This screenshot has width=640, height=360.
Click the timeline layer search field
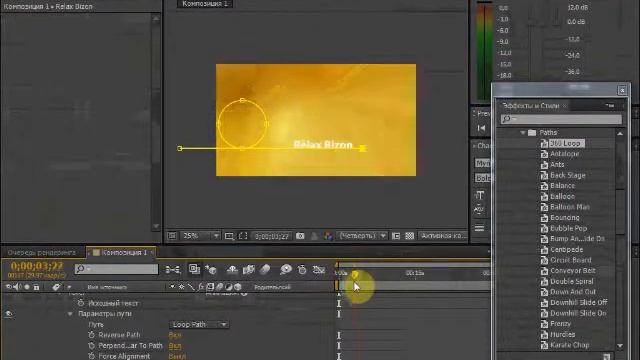[116, 269]
